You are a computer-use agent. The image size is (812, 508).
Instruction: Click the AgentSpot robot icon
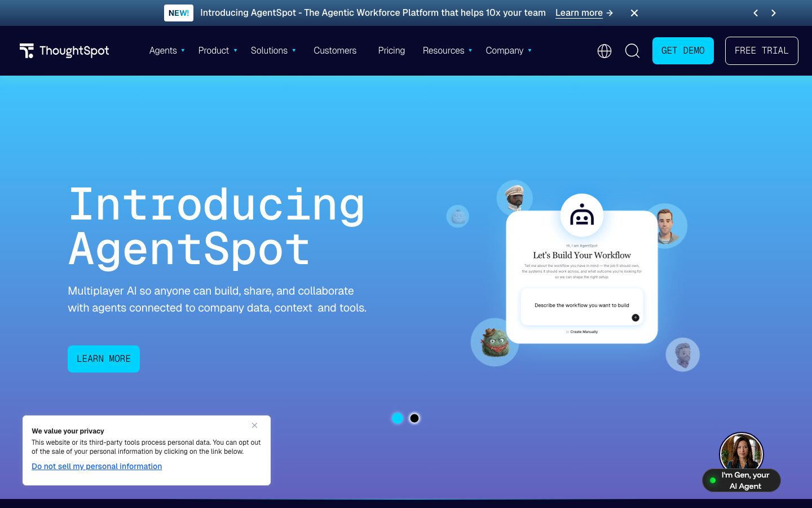(582, 216)
